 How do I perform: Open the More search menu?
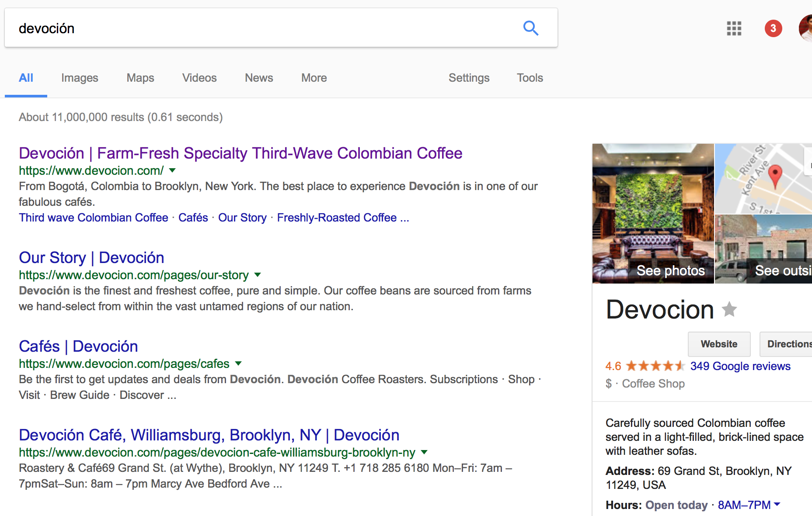pos(314,78)
